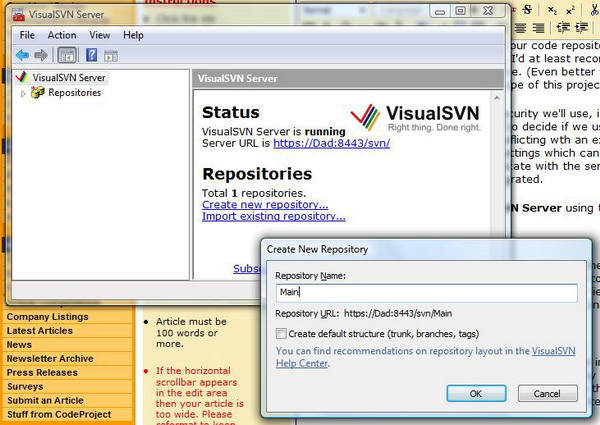
Task: Click Cancel in Create New Repository dialog
Action: pyautogui.click(x=547, y=394)
